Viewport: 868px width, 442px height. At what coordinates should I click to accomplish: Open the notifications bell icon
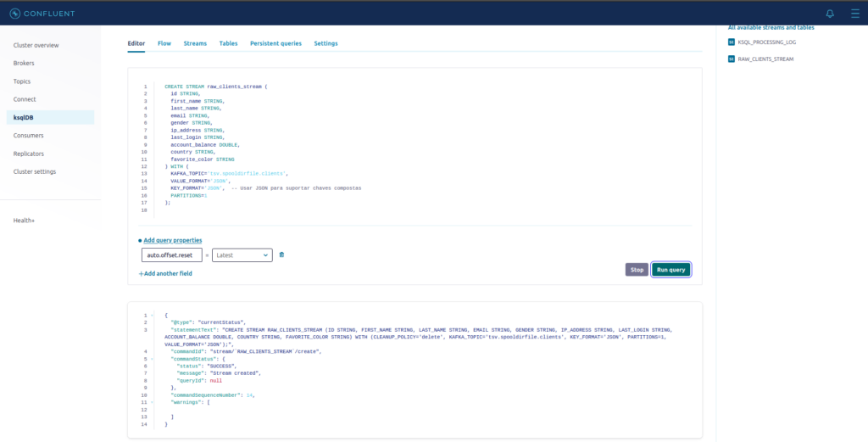coord(829,13)
